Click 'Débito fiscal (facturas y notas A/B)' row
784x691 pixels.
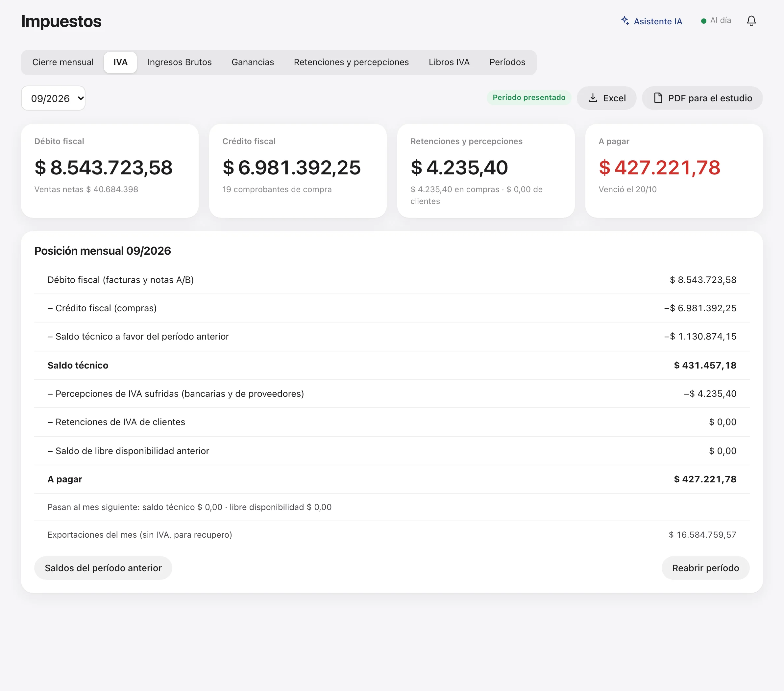[x=392, y=280]
